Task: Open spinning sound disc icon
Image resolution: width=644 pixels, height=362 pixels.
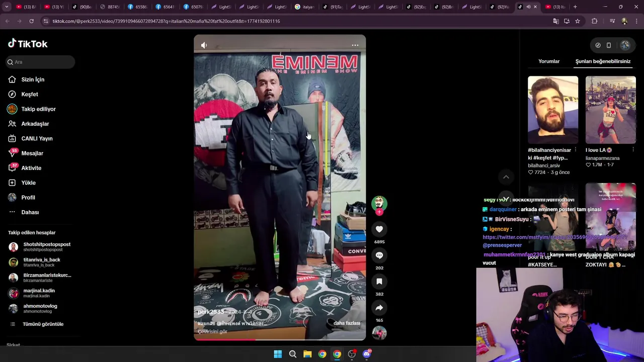Action: pos(379,333)
